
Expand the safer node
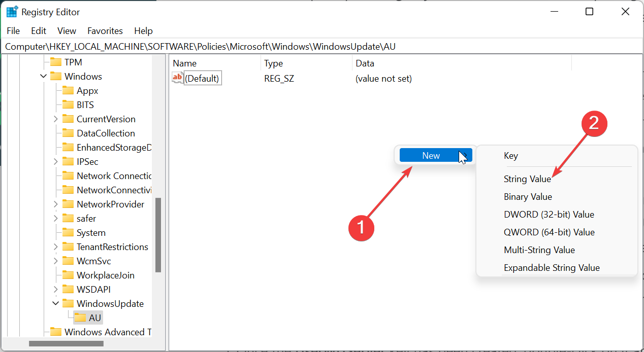[55, 219]
